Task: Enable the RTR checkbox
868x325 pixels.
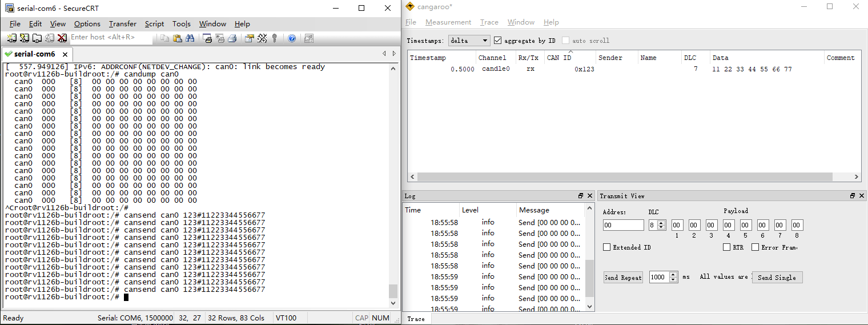Action: (x=726, y=247)
